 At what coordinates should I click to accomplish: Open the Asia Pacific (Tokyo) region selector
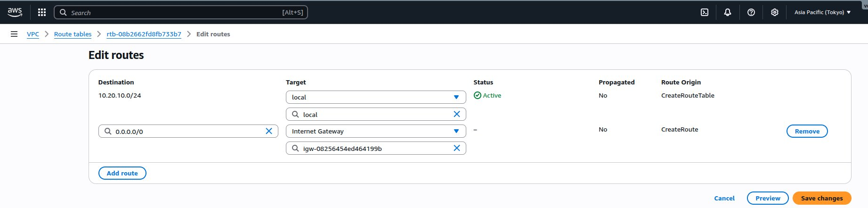pyautogui.click(x=822, y=12)
